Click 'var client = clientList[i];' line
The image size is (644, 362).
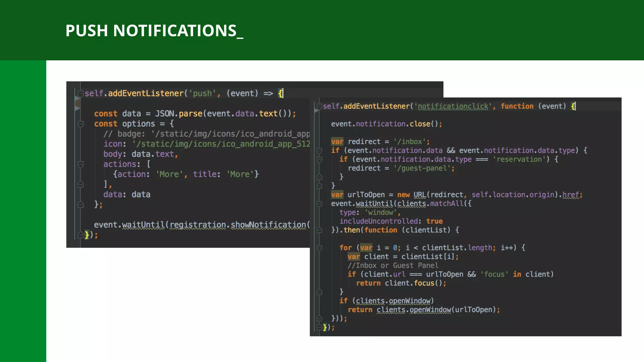click(403, 257)
